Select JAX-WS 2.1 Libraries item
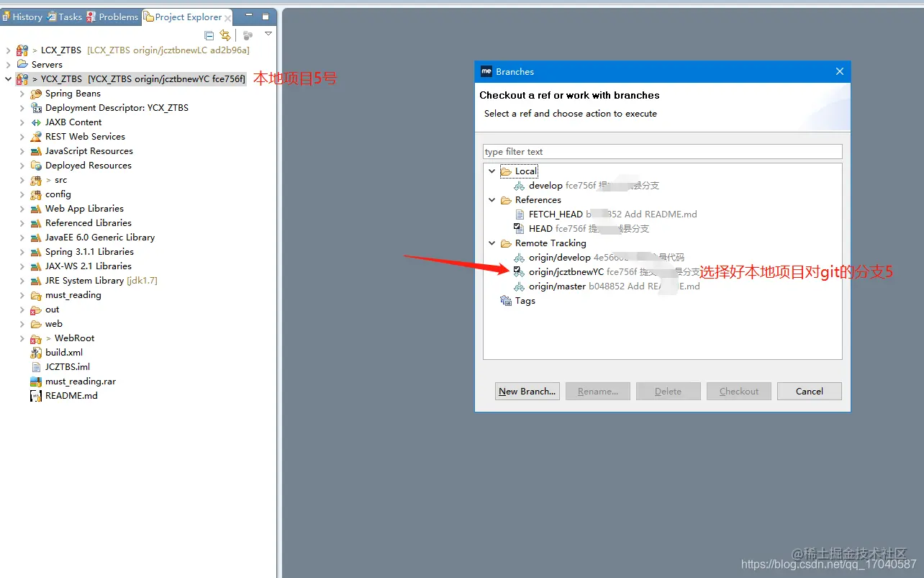 [x=88, y=266]
